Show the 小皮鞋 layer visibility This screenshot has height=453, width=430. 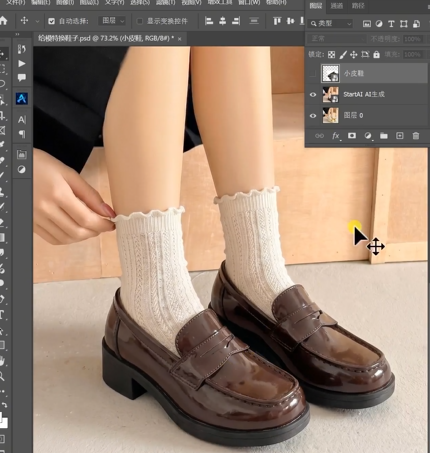pos(313,74)
